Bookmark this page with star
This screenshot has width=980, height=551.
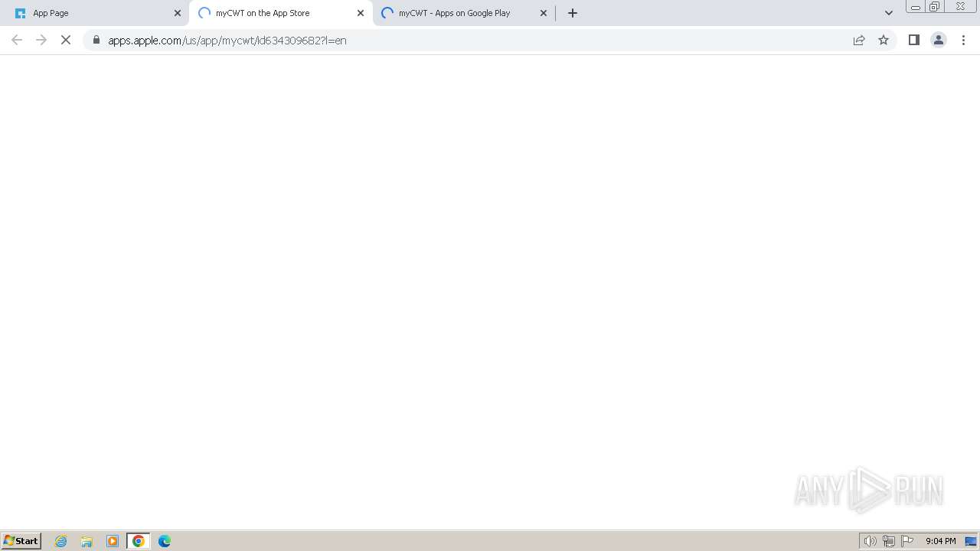click(x=884, y=40)
